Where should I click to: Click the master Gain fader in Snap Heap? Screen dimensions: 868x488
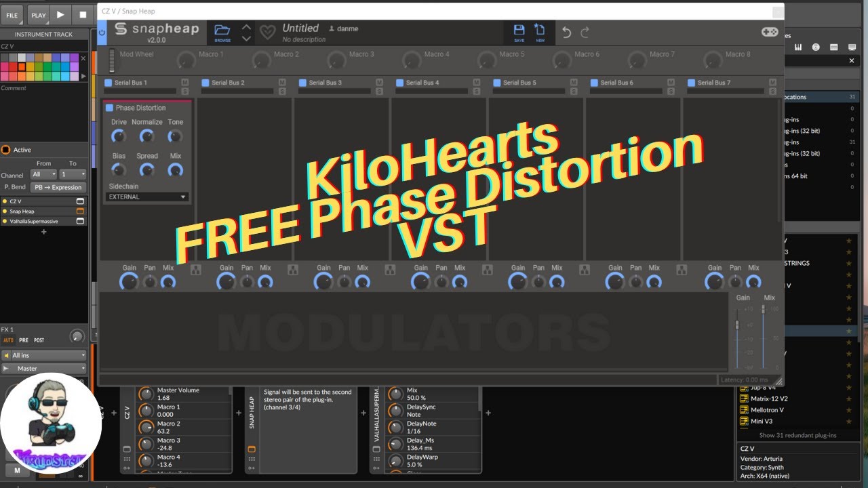point(738,325)
